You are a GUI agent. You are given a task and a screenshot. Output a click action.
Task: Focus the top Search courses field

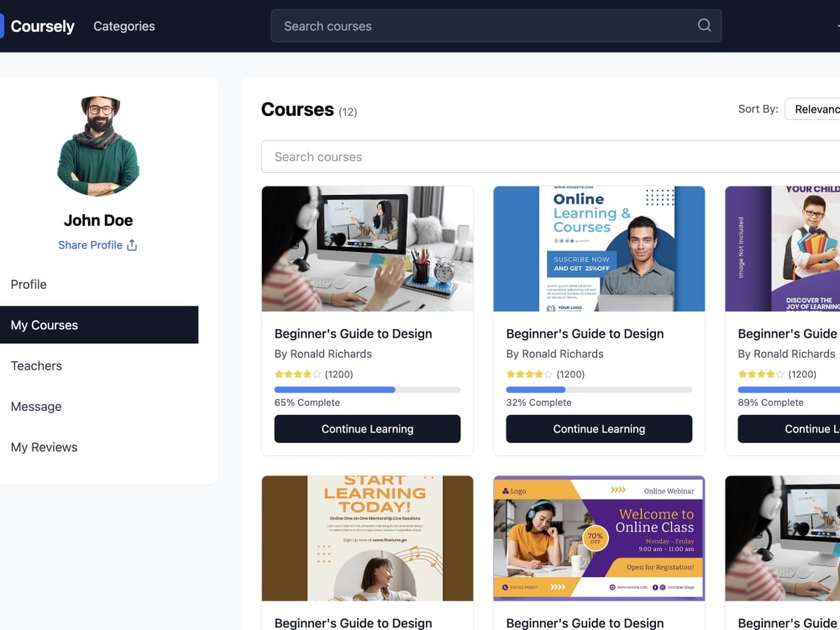(x=496, y=26)
